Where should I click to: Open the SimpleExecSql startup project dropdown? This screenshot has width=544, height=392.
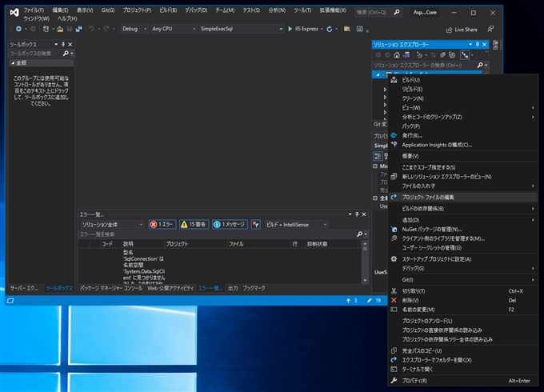point(242,29)
